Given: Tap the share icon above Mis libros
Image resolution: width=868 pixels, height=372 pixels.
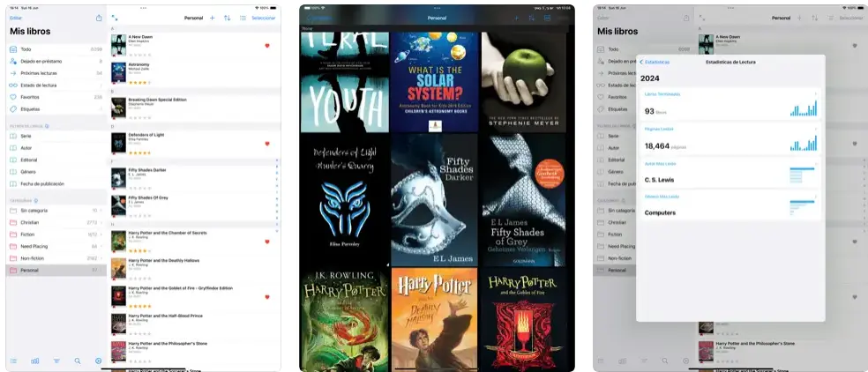Looking at the screenshot, I should (99, 18).
